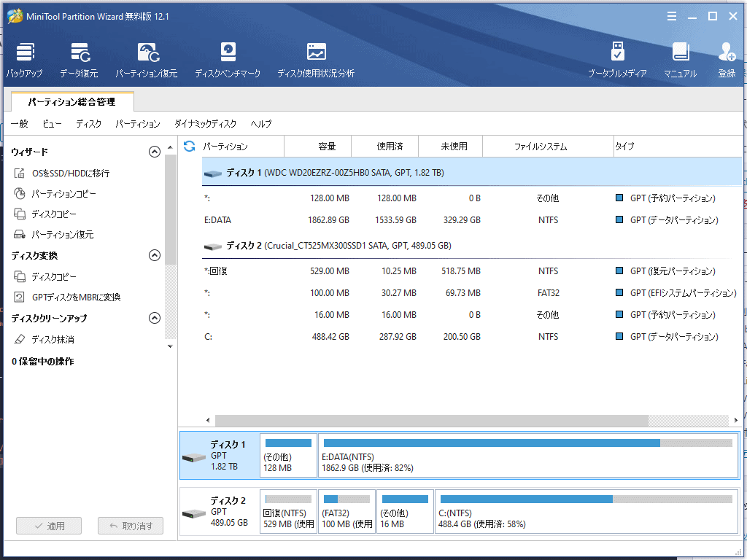Collapse the ウィザード section

click(x=154, y=152)
